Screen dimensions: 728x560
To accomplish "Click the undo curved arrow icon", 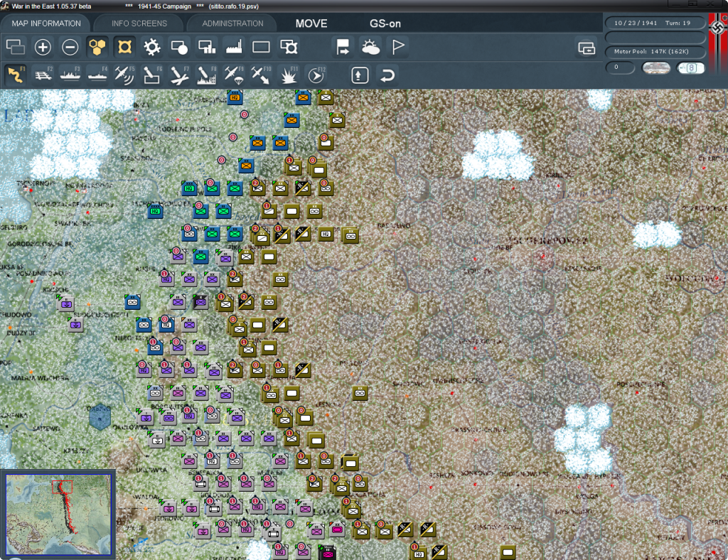I will coord(387,75).
